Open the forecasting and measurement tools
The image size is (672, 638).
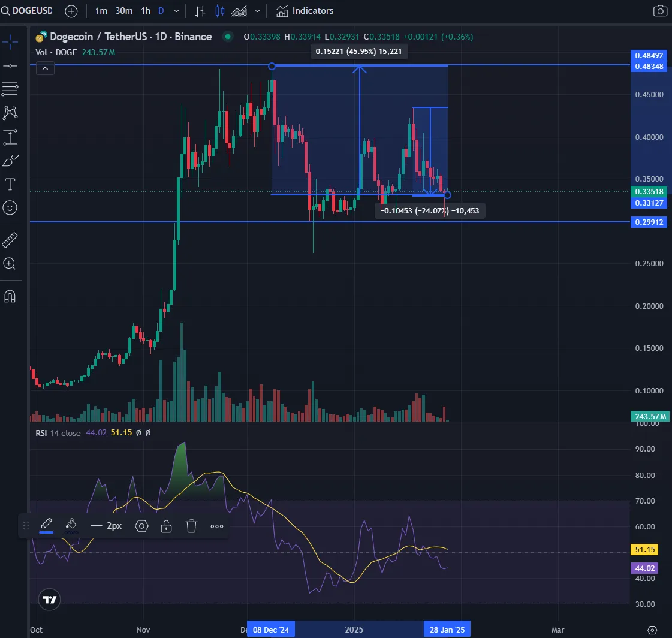10,137
